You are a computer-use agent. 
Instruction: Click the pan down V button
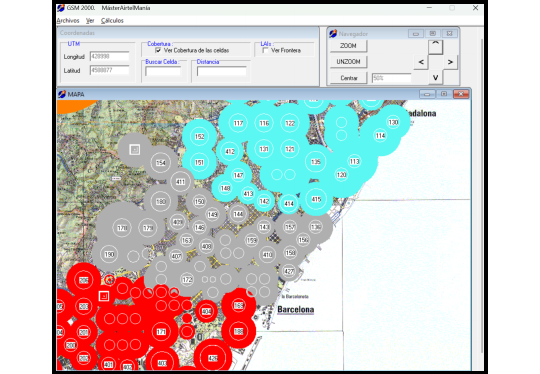click(x=435, y=78)
